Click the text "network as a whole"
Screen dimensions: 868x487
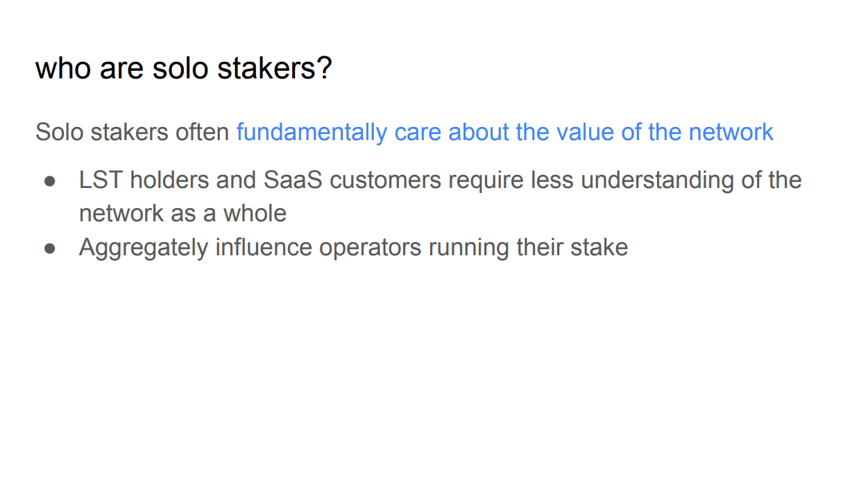[x=182, y=213]
